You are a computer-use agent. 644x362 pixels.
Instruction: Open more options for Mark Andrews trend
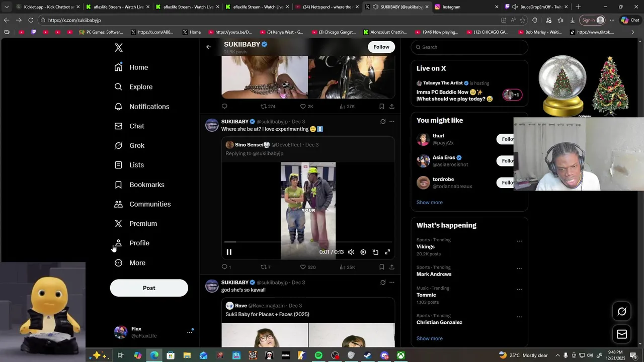pos(519,269)
